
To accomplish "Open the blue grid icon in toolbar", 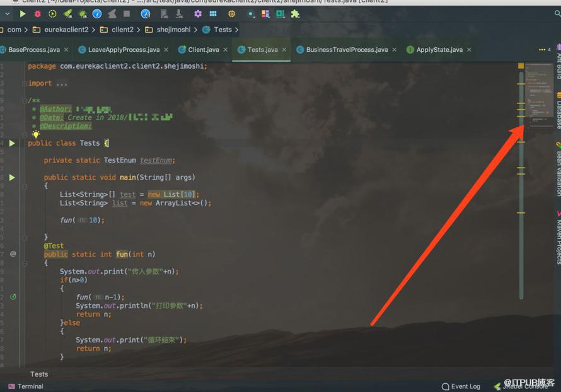I will [213, 14].
